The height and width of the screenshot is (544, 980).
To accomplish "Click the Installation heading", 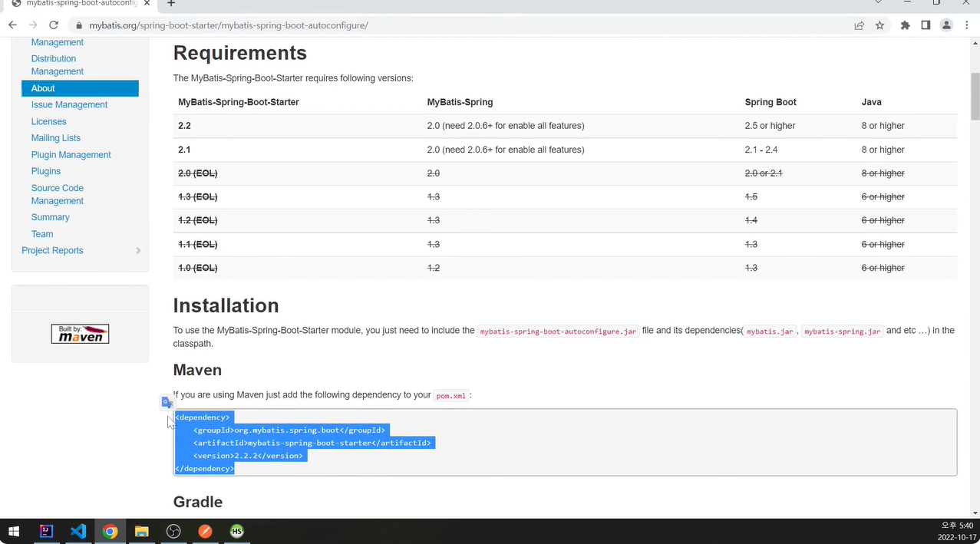I will (226, 305).
